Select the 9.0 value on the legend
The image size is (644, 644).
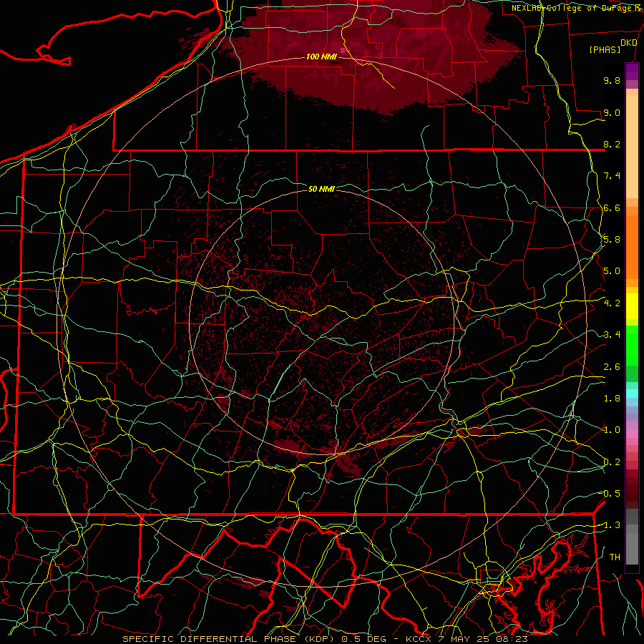(612, 113)
